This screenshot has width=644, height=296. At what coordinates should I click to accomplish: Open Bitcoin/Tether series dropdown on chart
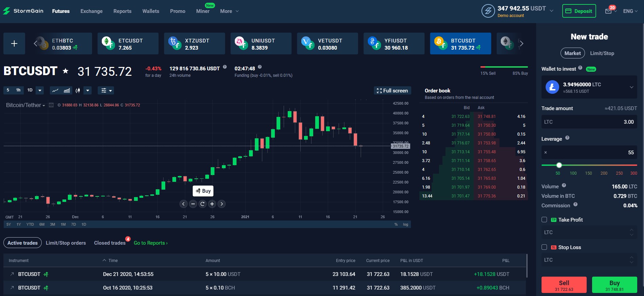[x=25, y=105]
